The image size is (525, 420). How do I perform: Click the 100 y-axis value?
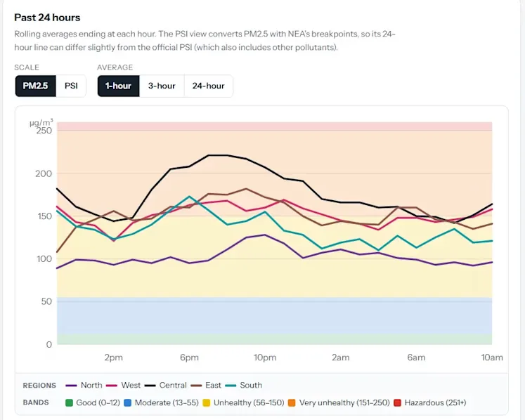click(x=44, y=258)
